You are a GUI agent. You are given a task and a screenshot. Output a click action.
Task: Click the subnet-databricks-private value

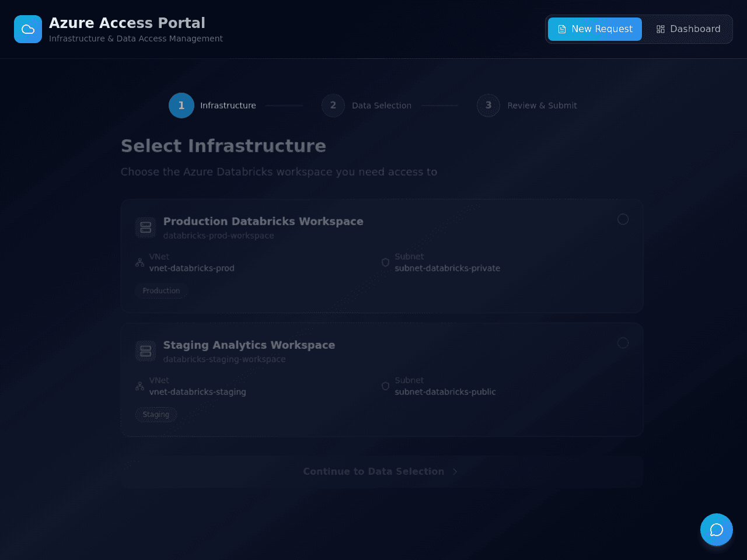point(448,268)
